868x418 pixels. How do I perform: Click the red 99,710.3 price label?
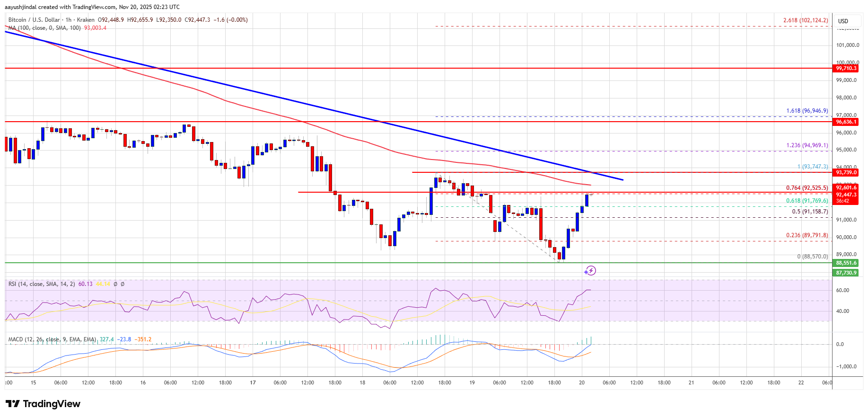(x=846, y=69)
